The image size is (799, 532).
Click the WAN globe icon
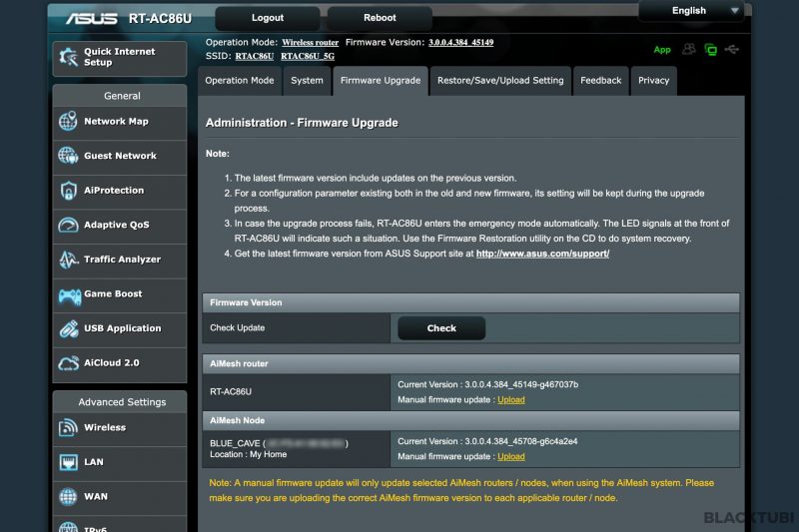68,496
